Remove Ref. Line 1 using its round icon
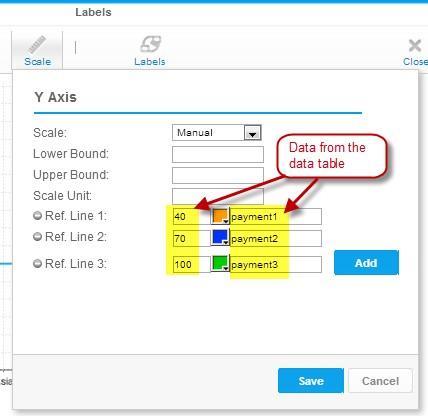 coord(37,216)
